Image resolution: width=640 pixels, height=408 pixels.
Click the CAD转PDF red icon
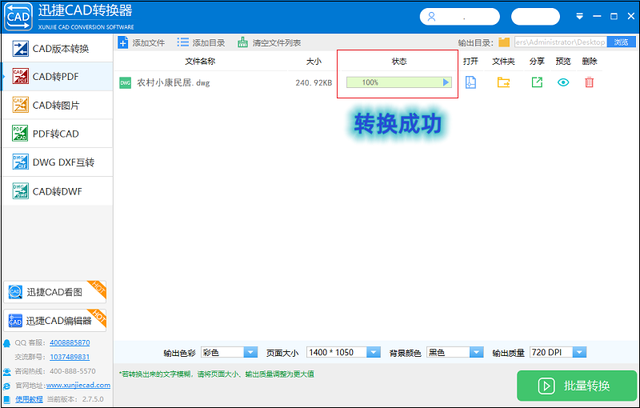[20, 76]
